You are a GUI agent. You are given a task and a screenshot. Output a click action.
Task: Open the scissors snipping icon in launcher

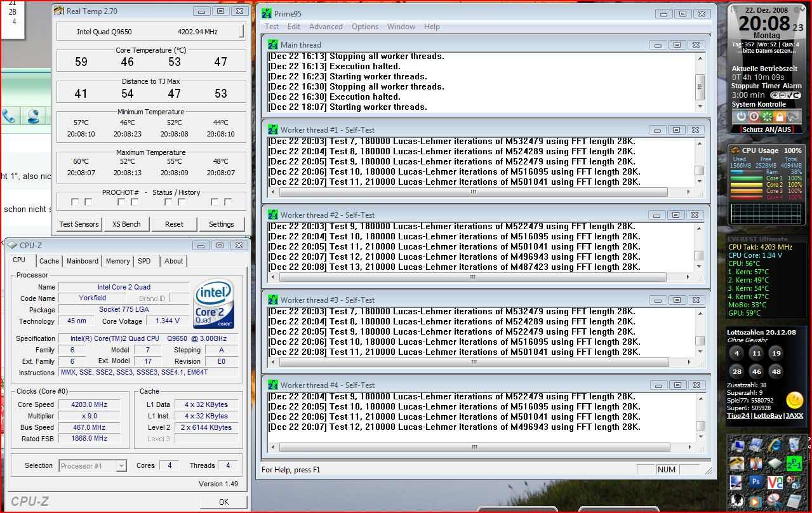[775, 502]
